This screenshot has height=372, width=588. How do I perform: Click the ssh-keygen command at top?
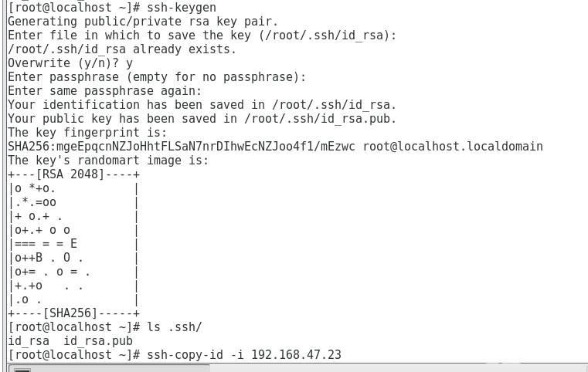[182, 8]
